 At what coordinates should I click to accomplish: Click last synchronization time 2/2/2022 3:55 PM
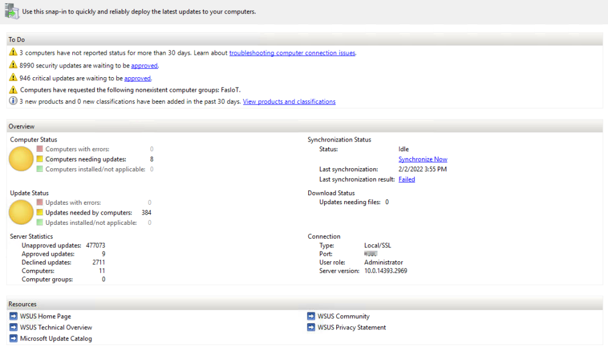[423, 169]
